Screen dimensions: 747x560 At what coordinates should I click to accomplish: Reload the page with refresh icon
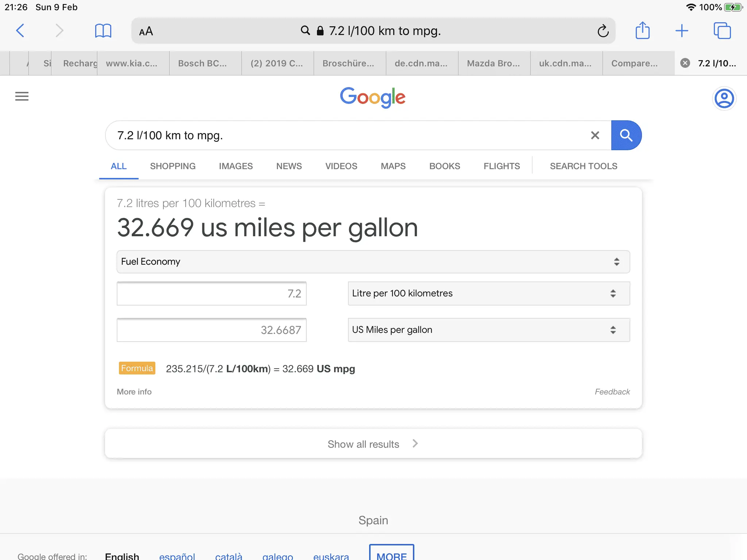click(x=603, y=31)
